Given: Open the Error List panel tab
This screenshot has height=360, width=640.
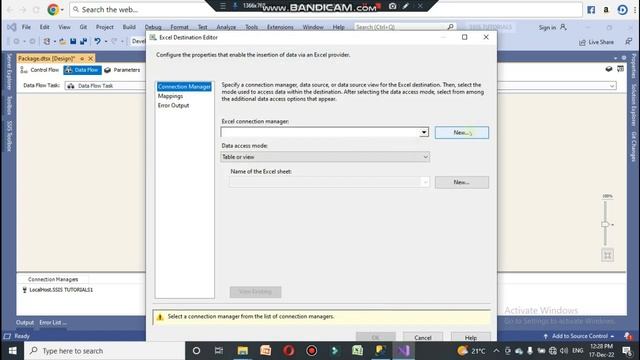Looking at the screenshot, I should click(x=53, y=322).
